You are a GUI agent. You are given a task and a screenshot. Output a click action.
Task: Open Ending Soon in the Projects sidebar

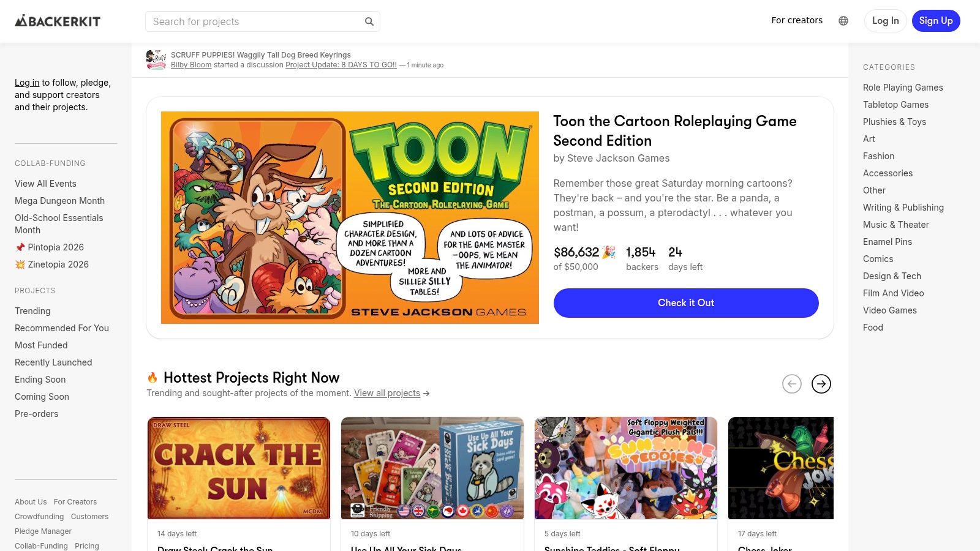tap(40, 380)
